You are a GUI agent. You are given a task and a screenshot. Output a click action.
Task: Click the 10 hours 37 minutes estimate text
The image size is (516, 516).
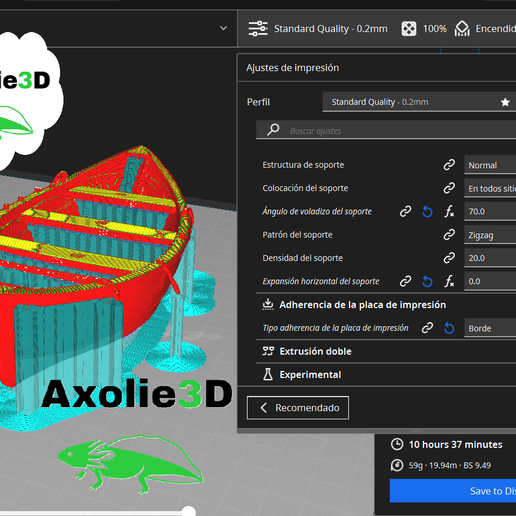[455, 444]
